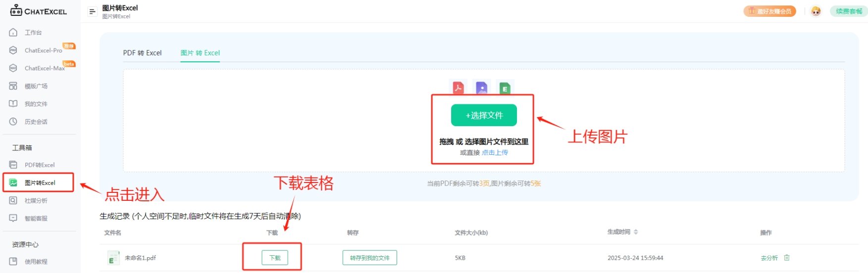The image size is (868, 273).
Task: Click the green Excel file-type icon
Action: 505,88
